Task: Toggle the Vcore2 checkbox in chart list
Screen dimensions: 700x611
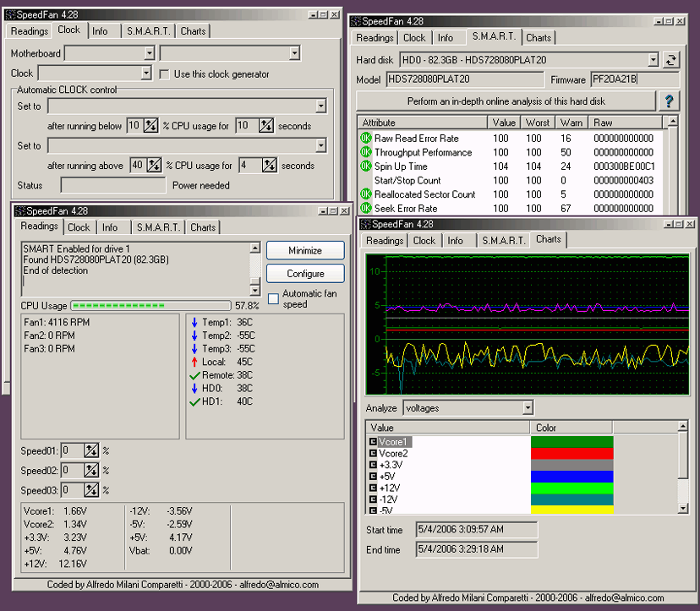Action: tap(373, 453)
